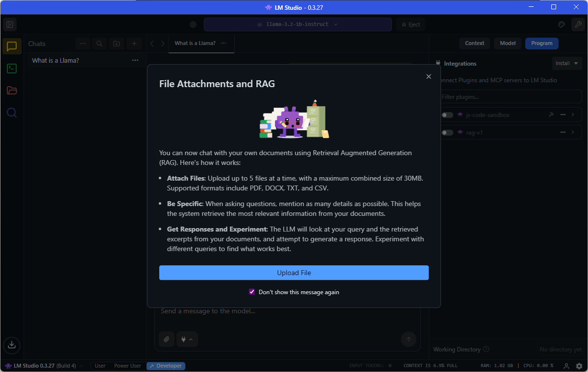588x372 pixels.
Task: Open My Models folder icon
Action: click(x=12, y=91)
